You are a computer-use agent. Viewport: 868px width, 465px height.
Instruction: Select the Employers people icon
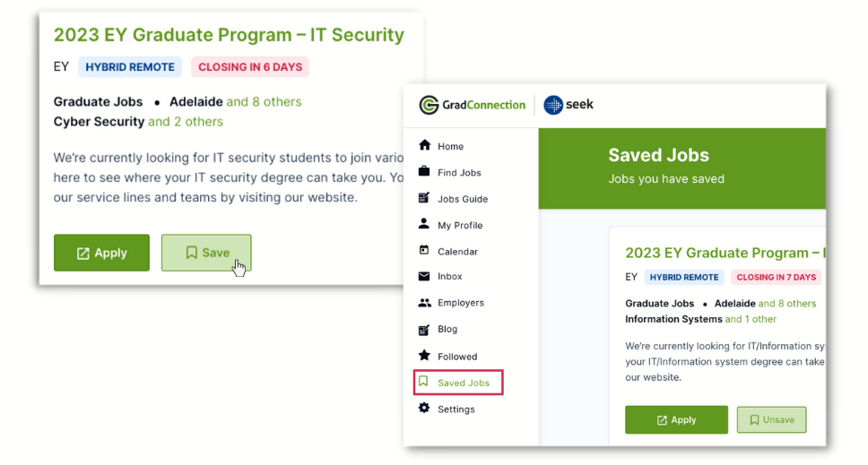(x=425, y=303)
